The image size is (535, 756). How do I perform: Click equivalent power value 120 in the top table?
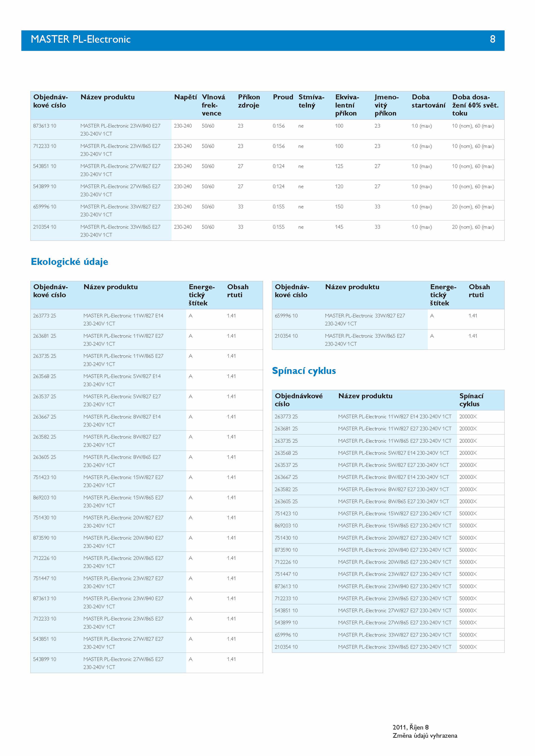[339, 187]
